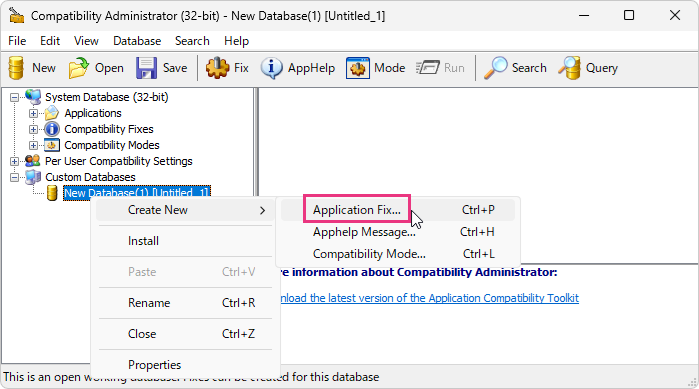Open the Help menu

[236, 41]
